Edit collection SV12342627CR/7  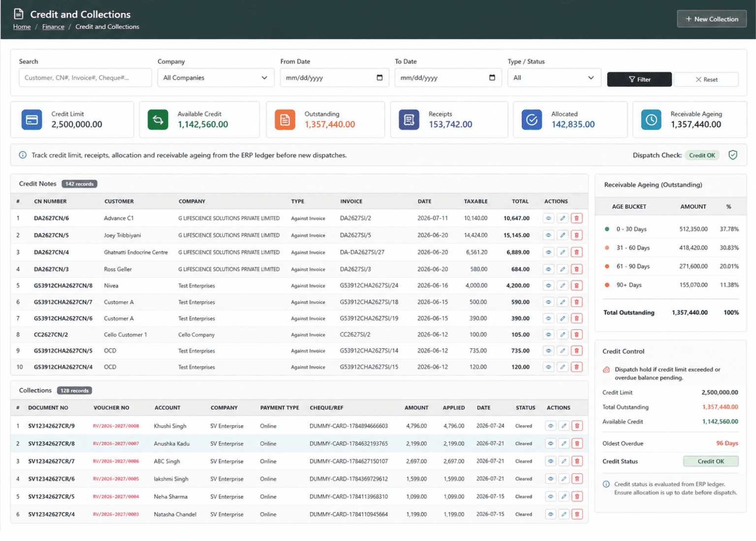(564, 461)
